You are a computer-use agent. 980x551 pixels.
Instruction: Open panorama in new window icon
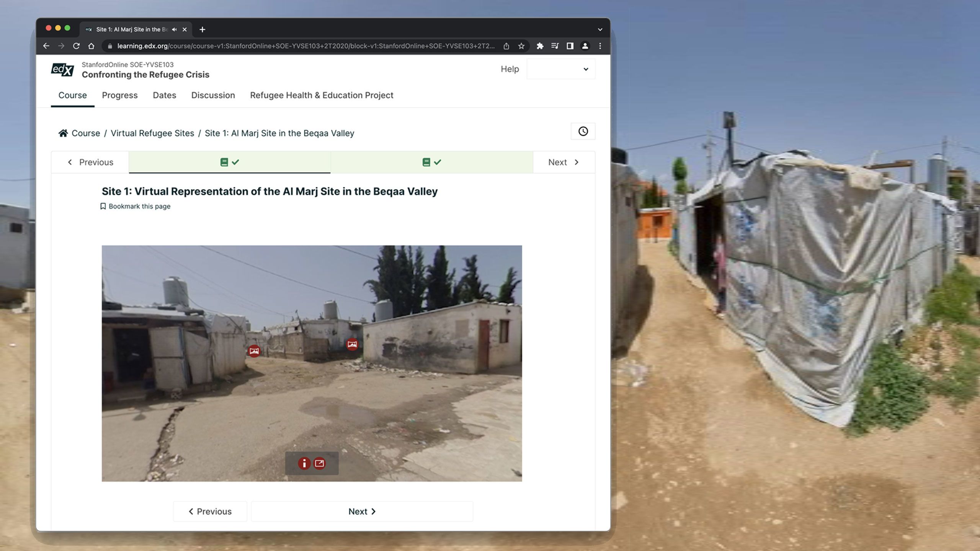click(319, 463)
